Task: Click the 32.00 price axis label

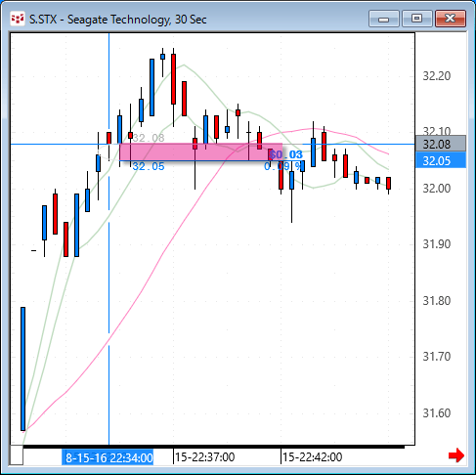Action: point(437,189)
